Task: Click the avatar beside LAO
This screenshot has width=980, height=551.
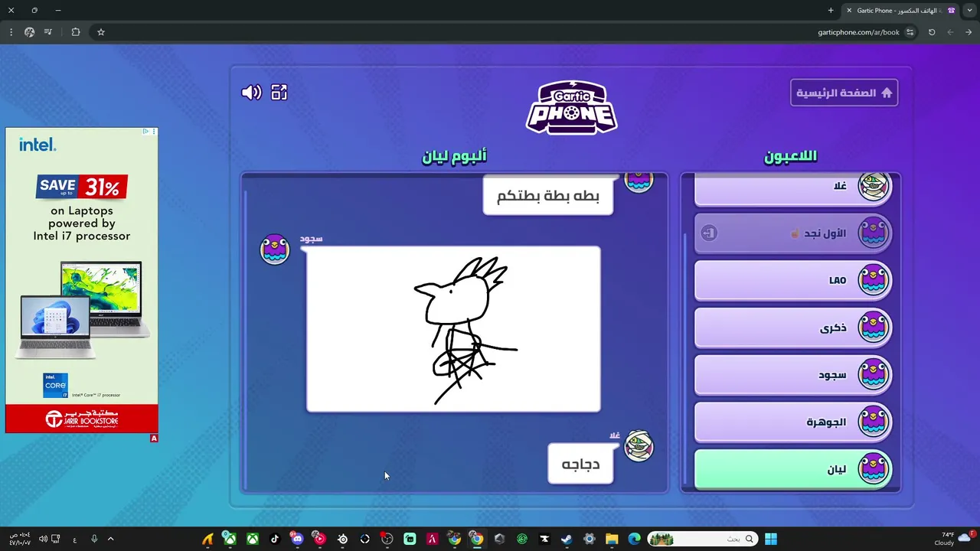Action: click(873, 280)
